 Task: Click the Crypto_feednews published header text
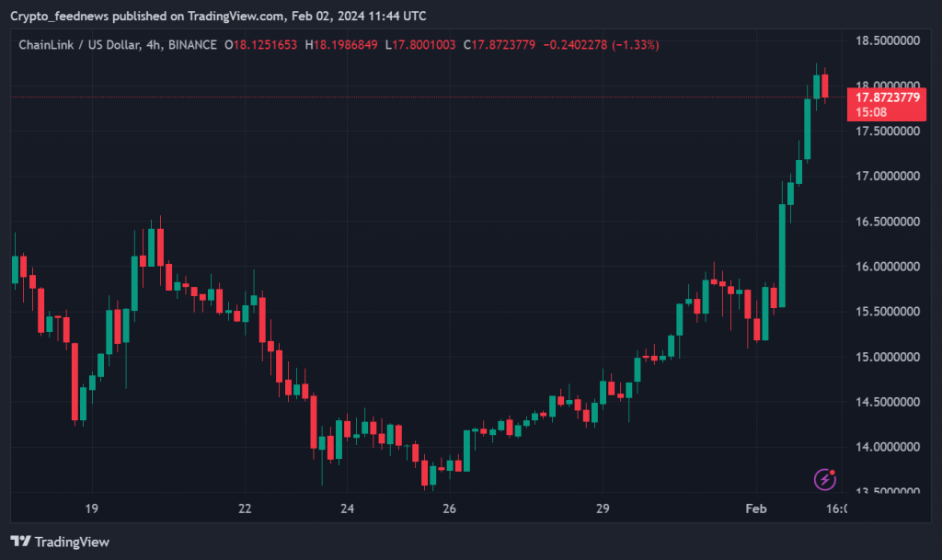pos(225,17)
